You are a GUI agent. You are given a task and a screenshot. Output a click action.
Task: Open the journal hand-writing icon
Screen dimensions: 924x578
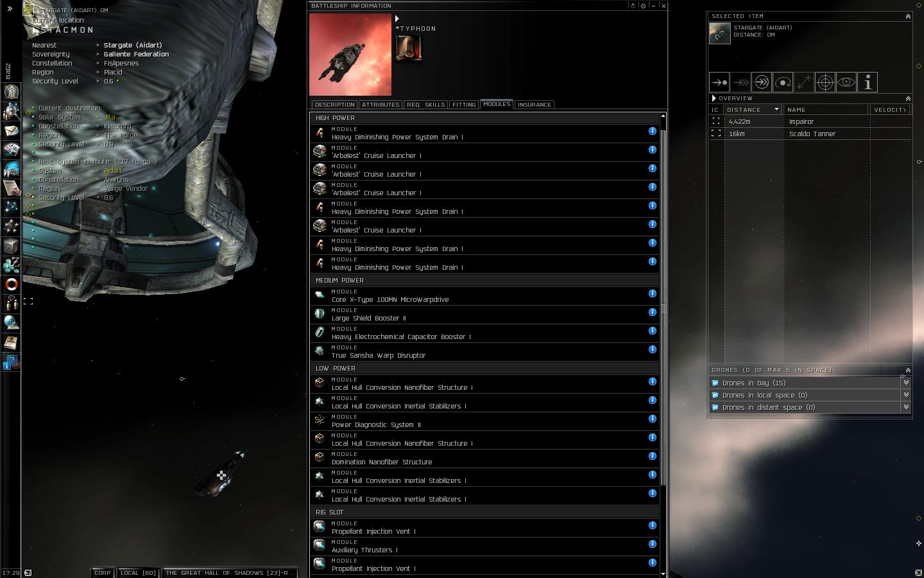click(x=11, y=188)
